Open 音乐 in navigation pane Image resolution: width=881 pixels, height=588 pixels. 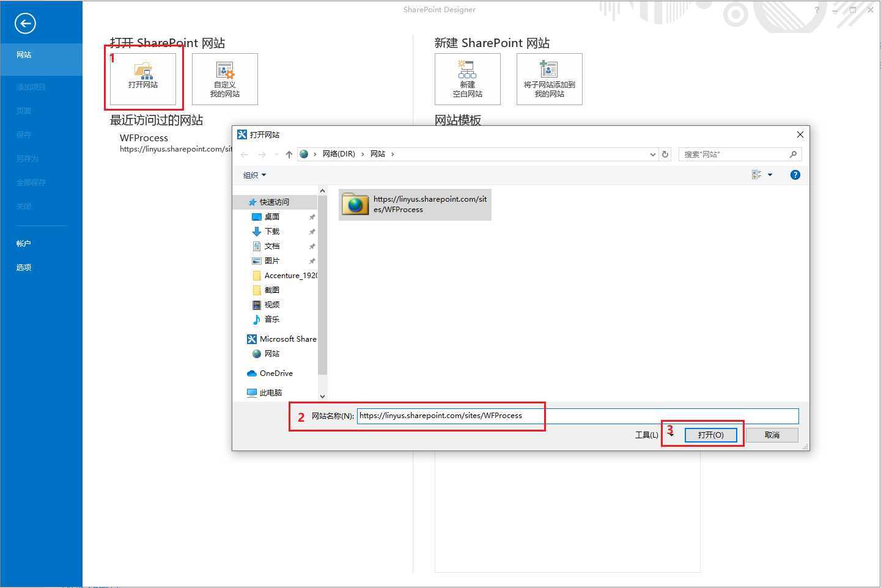272,320
